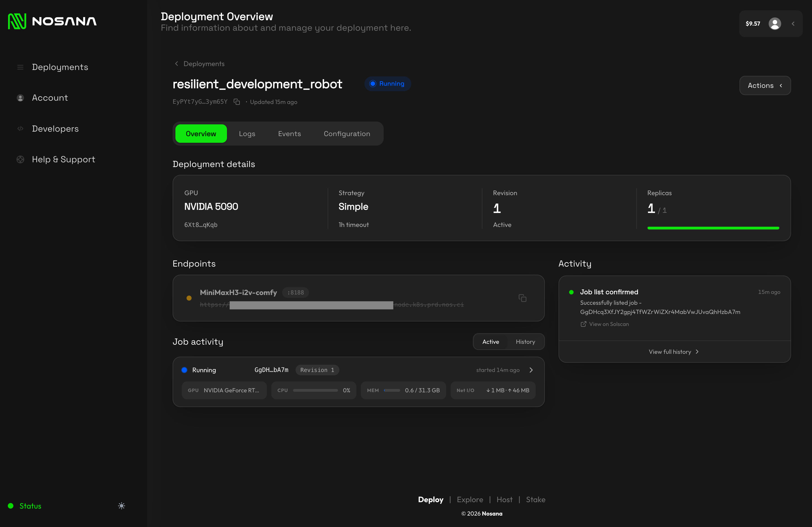Image resolution: width=812 pixels, height=527 pixels.
Task: Click the endpoint URL link
Action: [332, 304]
